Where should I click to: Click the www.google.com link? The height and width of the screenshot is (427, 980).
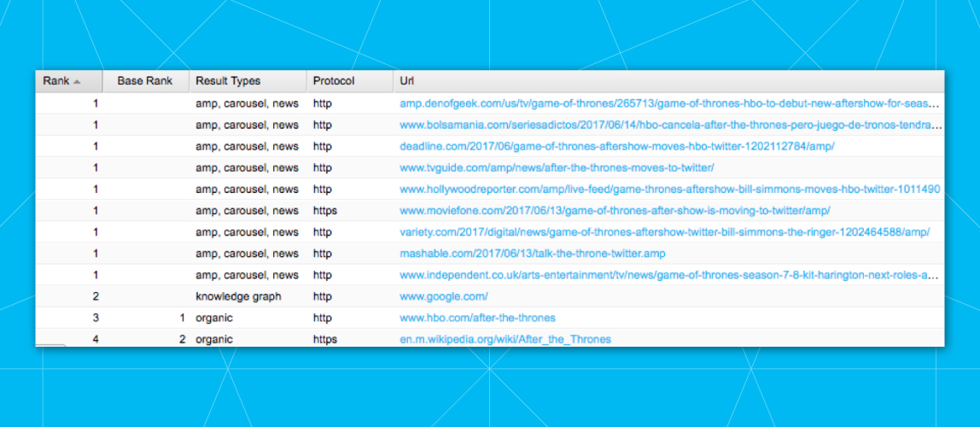(x=444, y=296)
